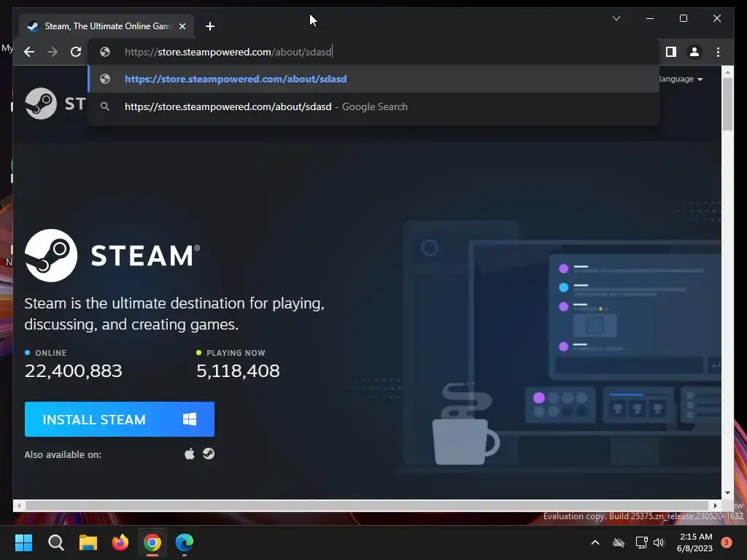This screenshot has width=747, height=560.
Task: Click the vertical scrollbar thumb
Action: 727,104
